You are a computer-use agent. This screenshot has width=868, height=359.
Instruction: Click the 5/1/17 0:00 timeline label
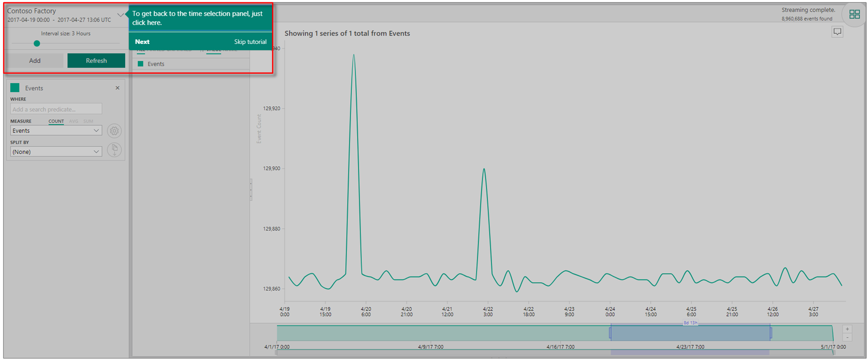[833, 347]
